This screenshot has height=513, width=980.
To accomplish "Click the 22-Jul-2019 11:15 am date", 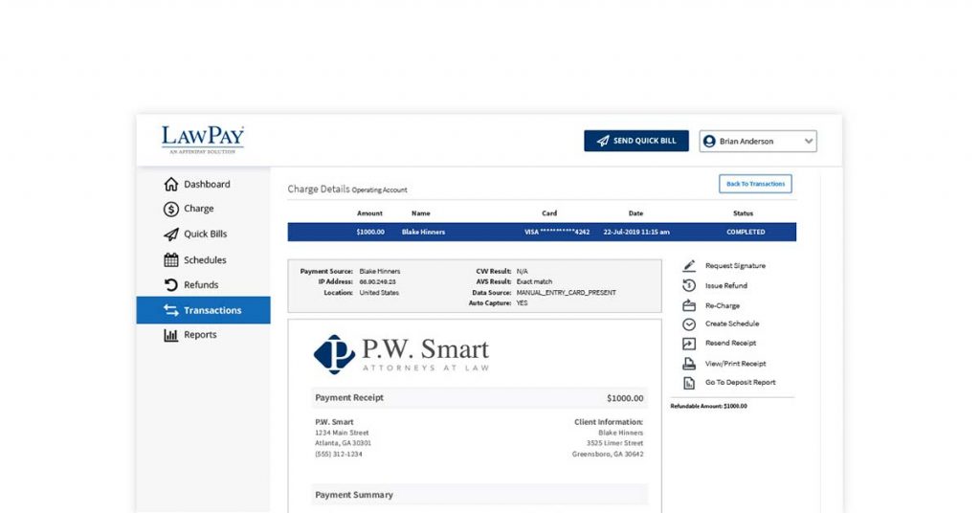I will [636, 232].
